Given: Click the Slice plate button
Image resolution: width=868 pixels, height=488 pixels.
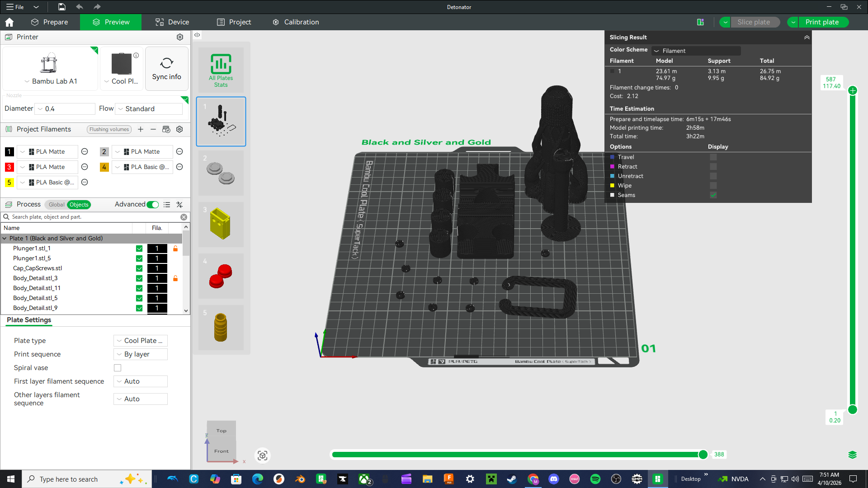Looking at the screenshot, I should 755,22.
